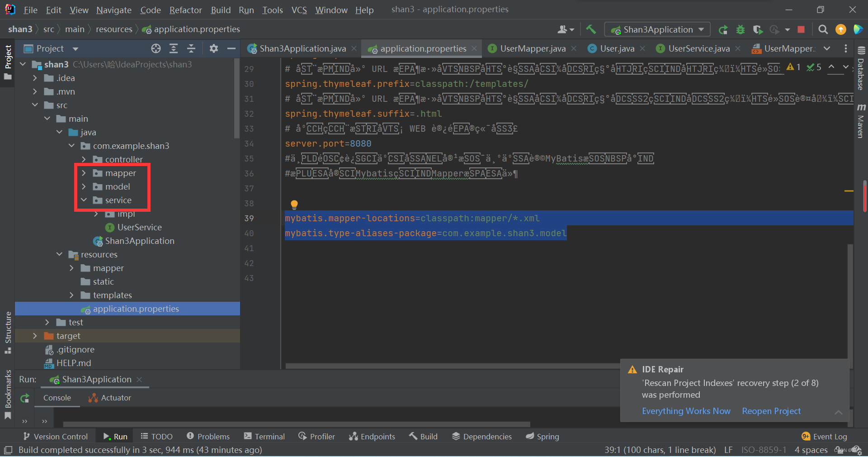Open the Maven side panel
This screenshot has height=457, width=868.
(x=861, y=121)
